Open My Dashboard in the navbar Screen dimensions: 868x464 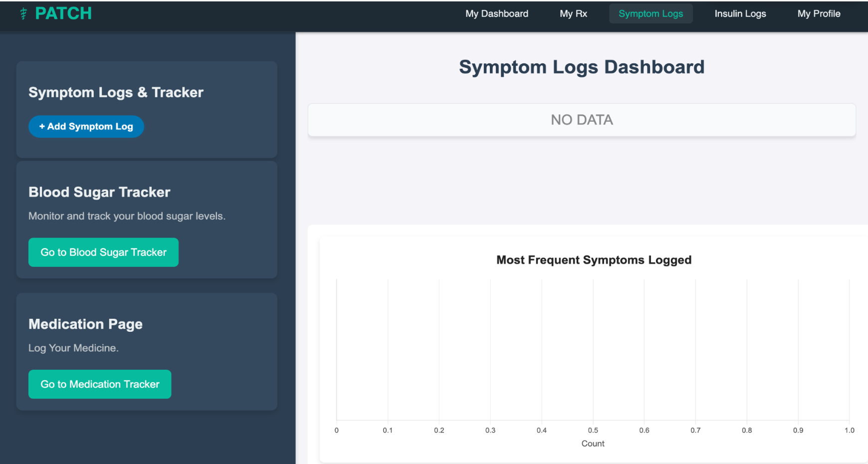[x=497, y=13]
